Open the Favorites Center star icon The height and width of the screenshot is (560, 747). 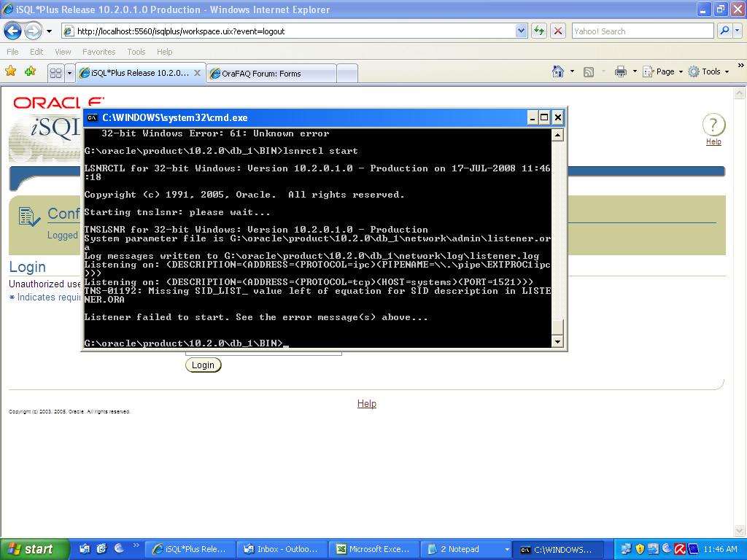coord(10,71)
